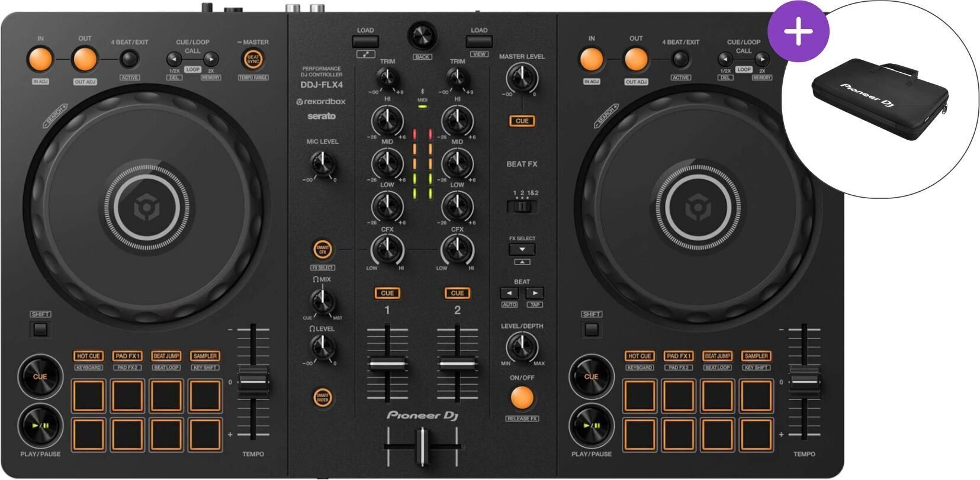Click the MASTER LEVEL knob
The width and height of the screenshot is (980, 480).
(x=522, y=78)
